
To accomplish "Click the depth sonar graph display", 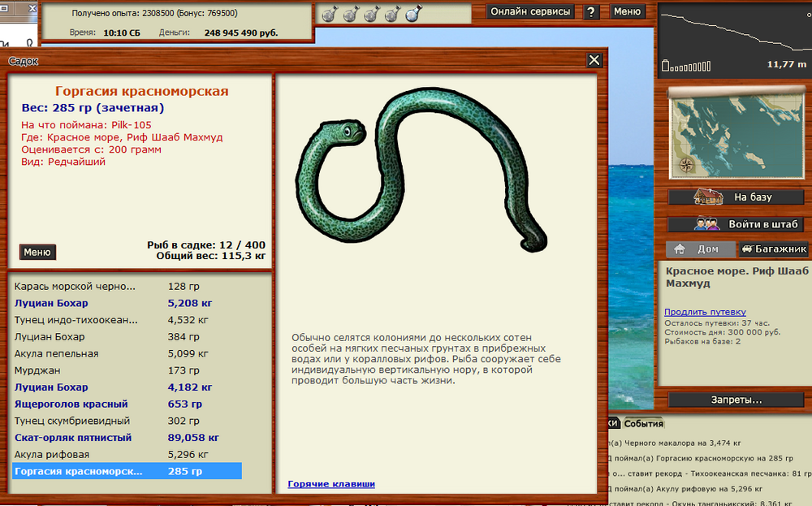I will coord(736,38).
